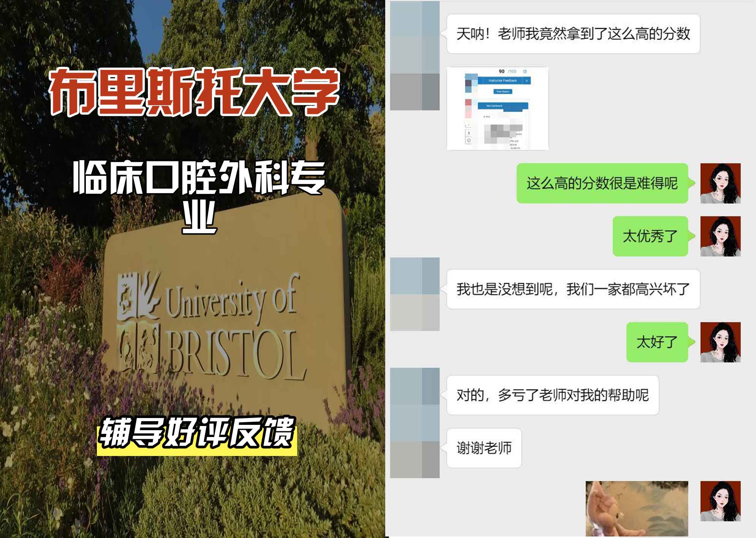Click the info icon in the feedback screenshot sidebar
The height and width of the screenshot is (538, 756).
[468, 140]
